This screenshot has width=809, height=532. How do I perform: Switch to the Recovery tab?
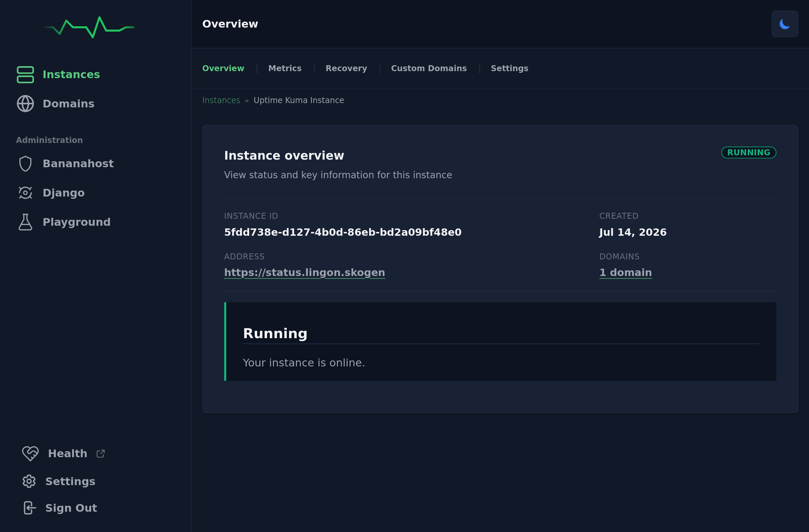pos(346,68)
